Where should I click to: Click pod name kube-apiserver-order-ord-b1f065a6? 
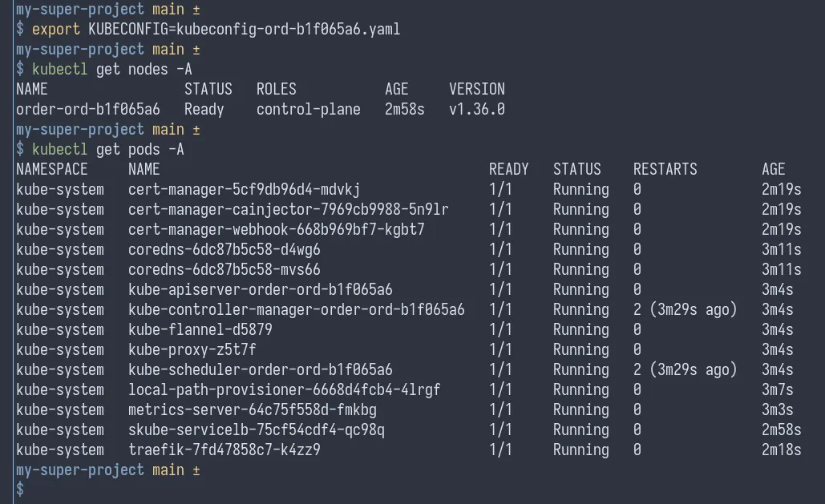click(x=261, y=289)
